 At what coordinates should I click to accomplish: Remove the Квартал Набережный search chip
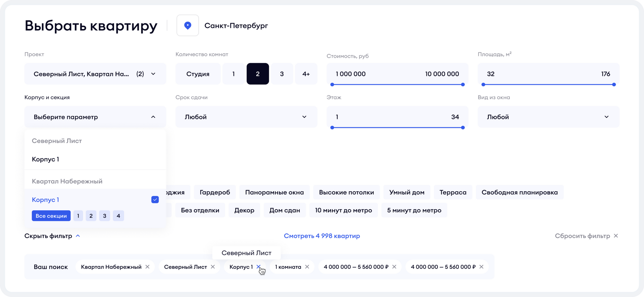click(x=147, y=267)
